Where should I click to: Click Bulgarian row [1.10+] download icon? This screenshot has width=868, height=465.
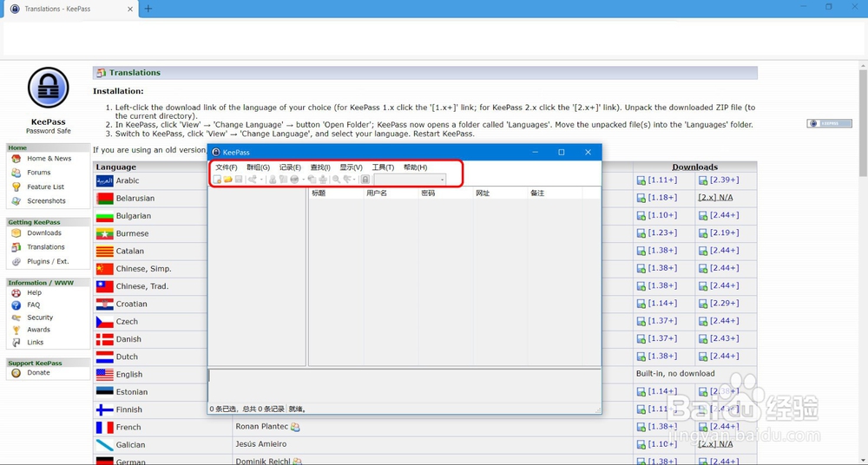pyautogui.click(x=641, y=216)
